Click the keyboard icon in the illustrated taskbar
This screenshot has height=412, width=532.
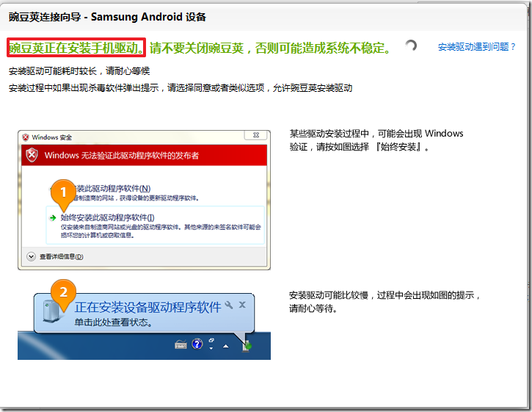click(181, 345)
